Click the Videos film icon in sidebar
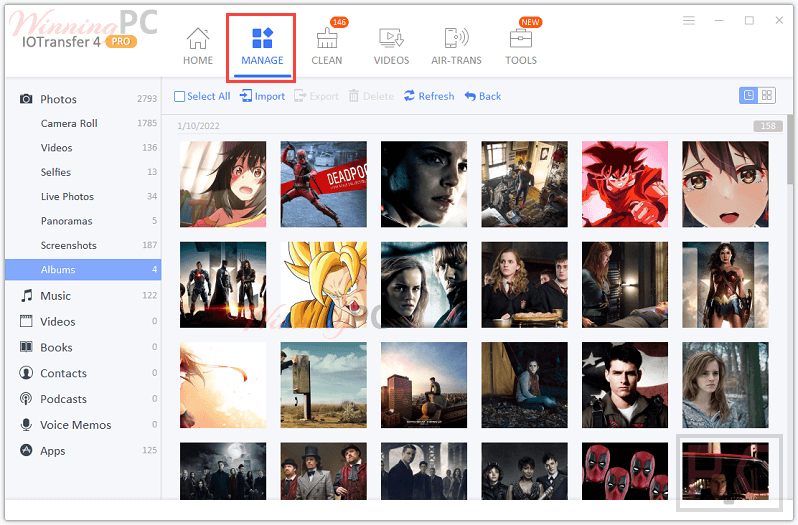 point(26,321)
